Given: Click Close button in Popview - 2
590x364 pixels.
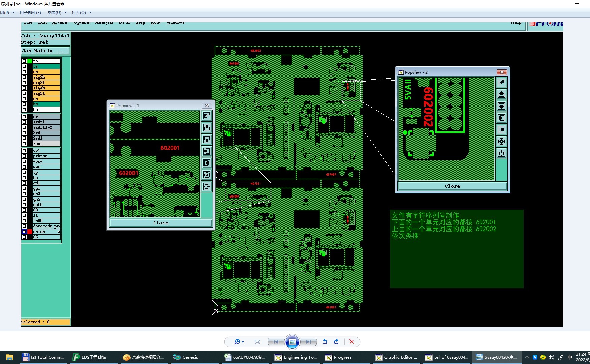Looking at the screenshot, I should pyautogui.click(x=452, y=186).
